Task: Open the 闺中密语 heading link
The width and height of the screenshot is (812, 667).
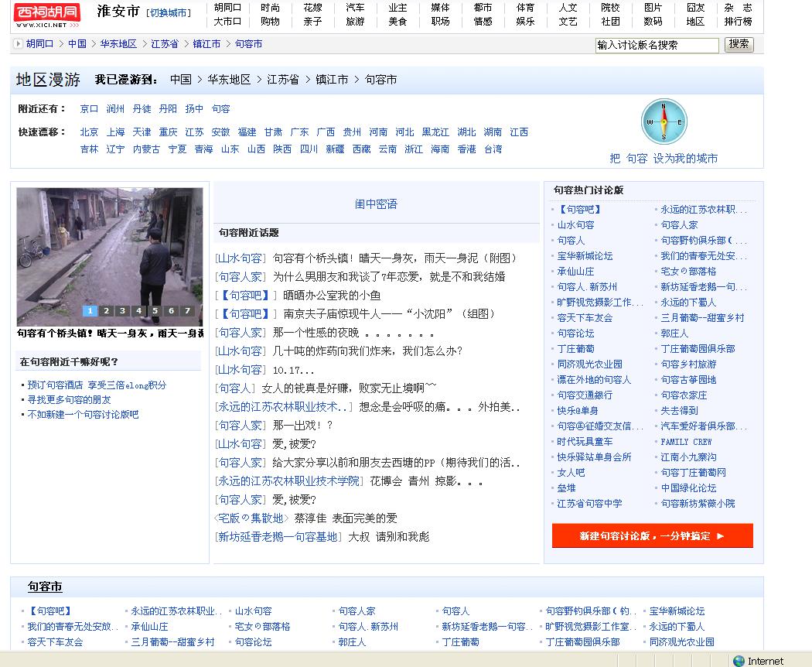Action: pos(376,204)
